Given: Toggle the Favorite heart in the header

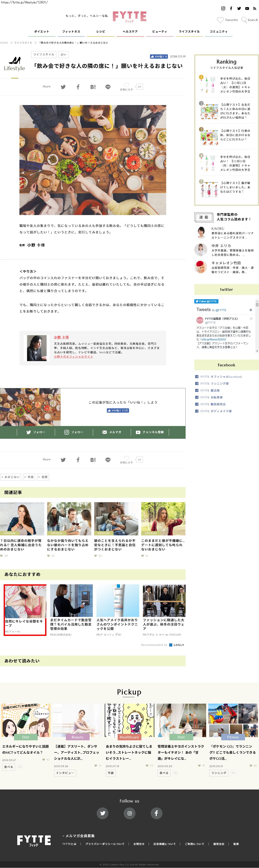Looking at the screenshot, I should [x=220, y=20].
